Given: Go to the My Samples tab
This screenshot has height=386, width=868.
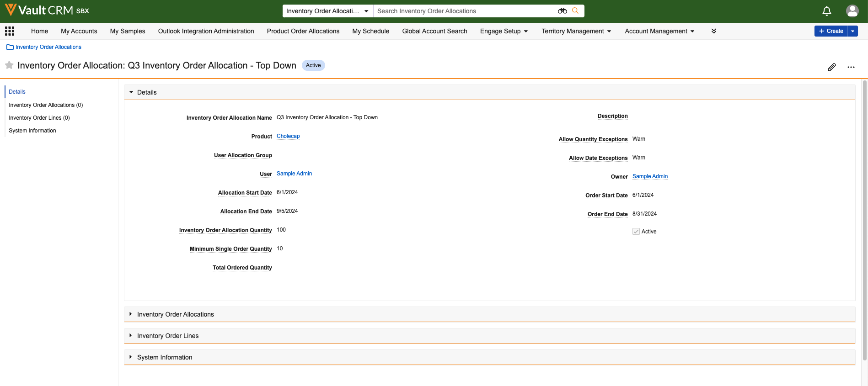Looking at the screenshot, I should point(128,31).
